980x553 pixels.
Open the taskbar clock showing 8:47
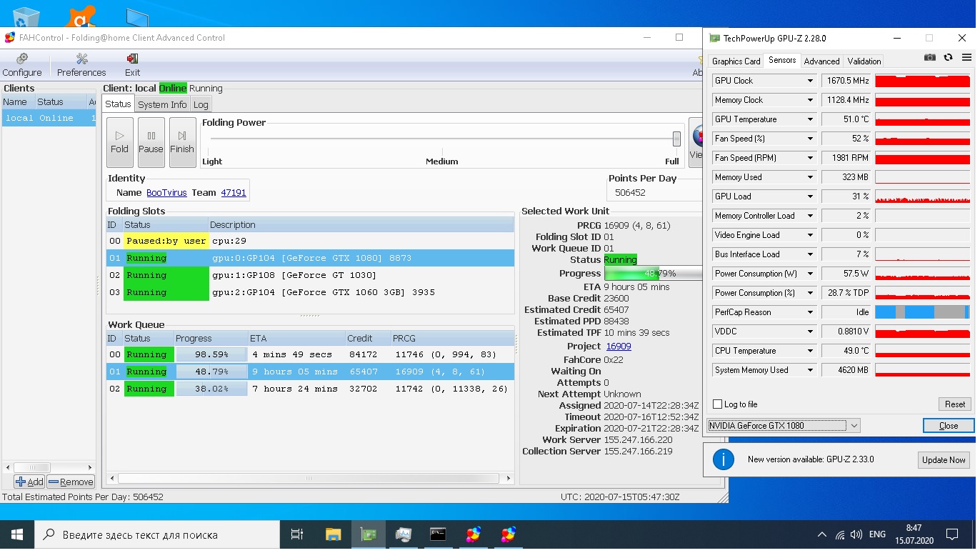click(x=913, y=534)
